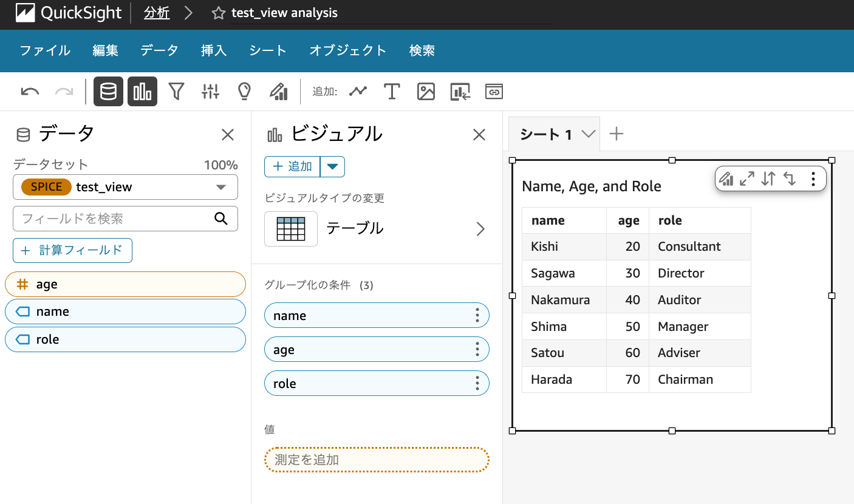The image size is (854, 504).
Task: Open the parameters sliders tool
Action: click(210, 92)
